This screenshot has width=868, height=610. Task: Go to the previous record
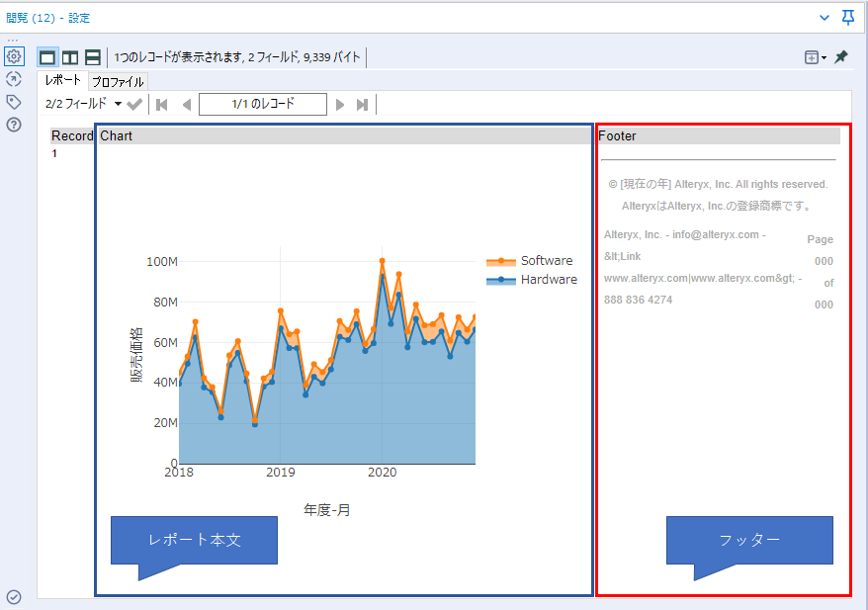tap(186, 104)
